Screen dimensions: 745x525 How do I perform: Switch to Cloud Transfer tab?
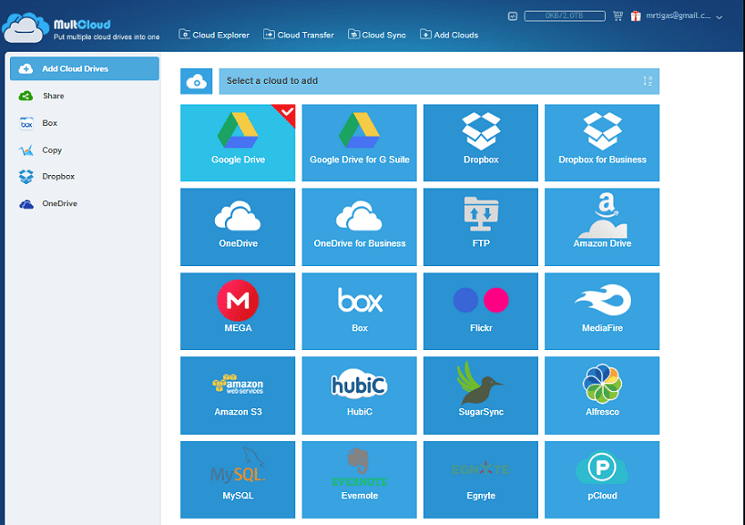coord(298,35)
